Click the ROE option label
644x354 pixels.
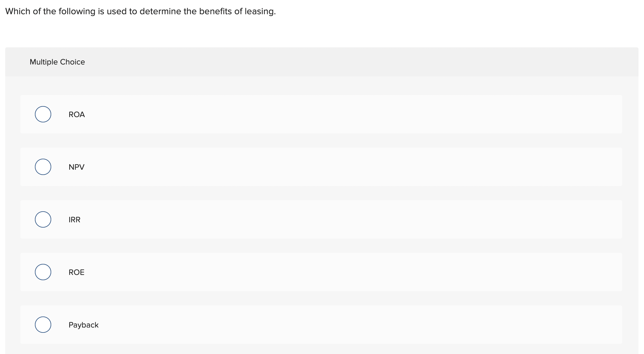(77, 272)
